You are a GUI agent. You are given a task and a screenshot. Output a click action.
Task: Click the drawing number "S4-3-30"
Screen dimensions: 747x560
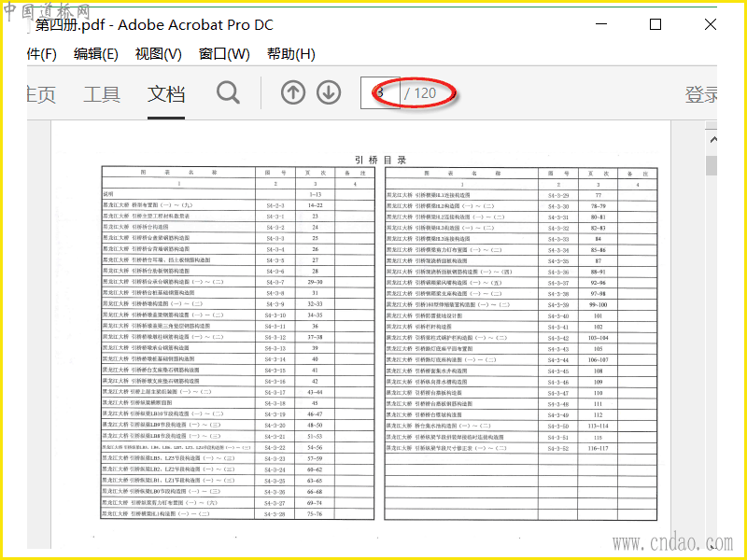(x=558, y=206)
